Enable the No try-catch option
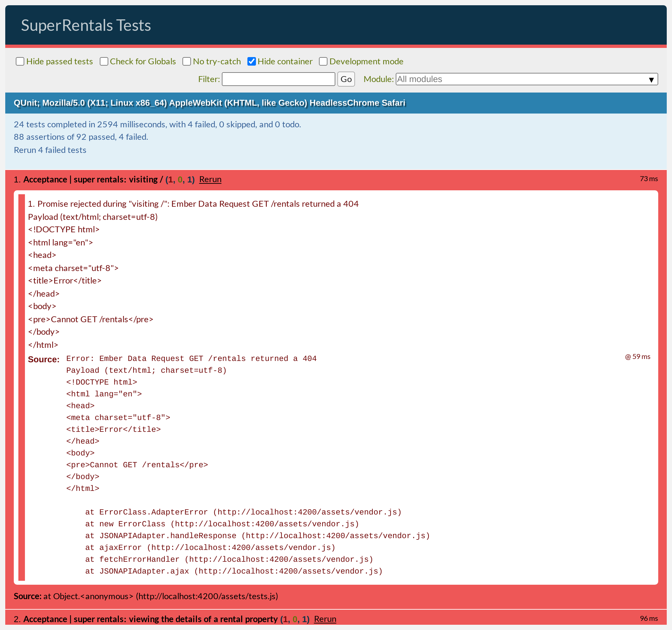The image size is (672, 630). point(187,61)
